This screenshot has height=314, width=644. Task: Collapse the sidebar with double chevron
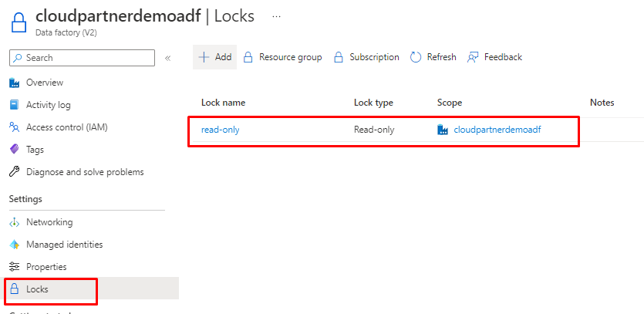pos(167,58)
